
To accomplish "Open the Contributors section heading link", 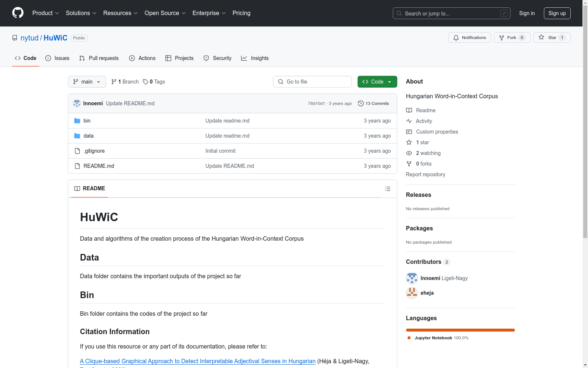I will pyautogui.click(x=428, y=262).
